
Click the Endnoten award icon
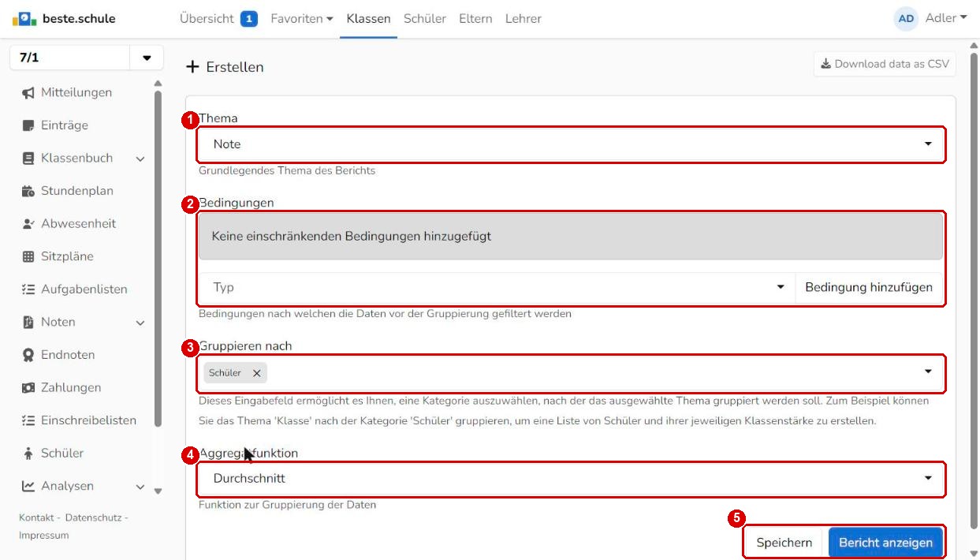(x=28, y=355)
